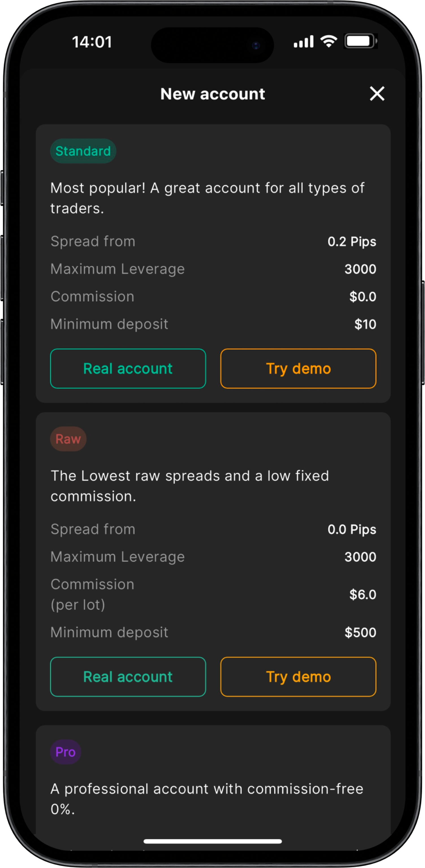
Task: Close the New account sheet with X
Action: coord(377,93)
